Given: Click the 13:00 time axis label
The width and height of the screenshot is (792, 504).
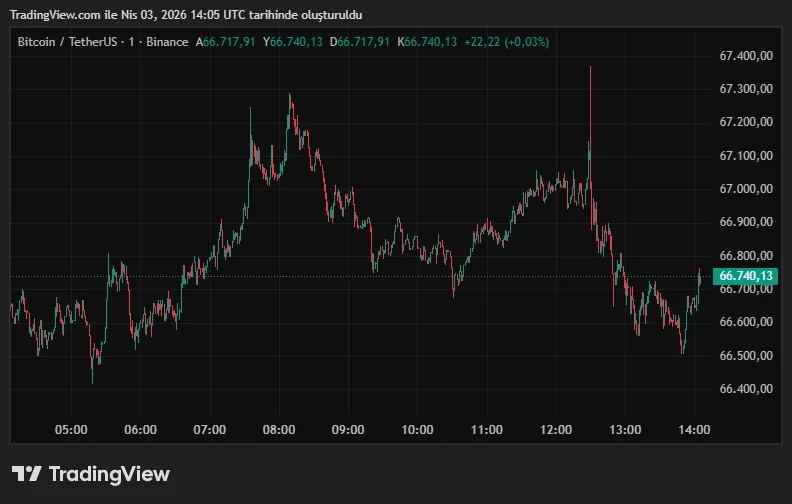Looking at the screenshot, I should tap(625, 430).
